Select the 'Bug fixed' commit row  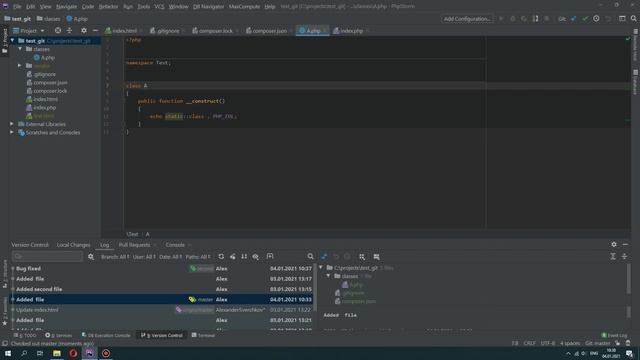tap(162, 269)
